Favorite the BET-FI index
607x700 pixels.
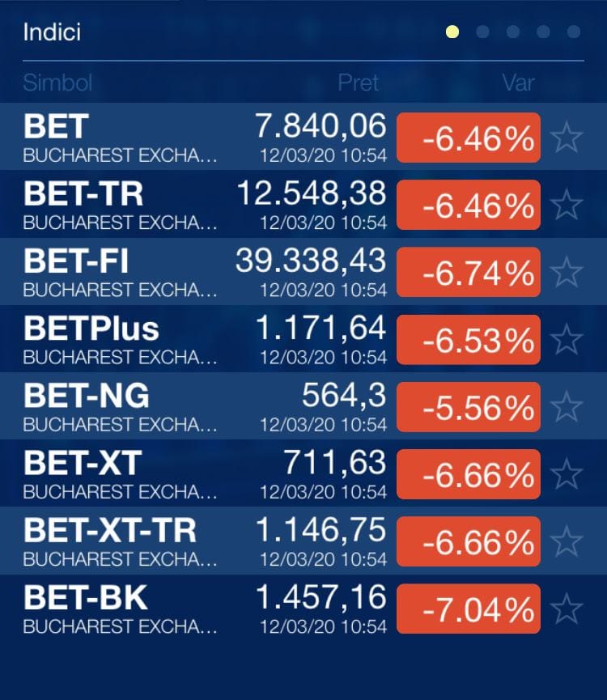coord(567,272)
